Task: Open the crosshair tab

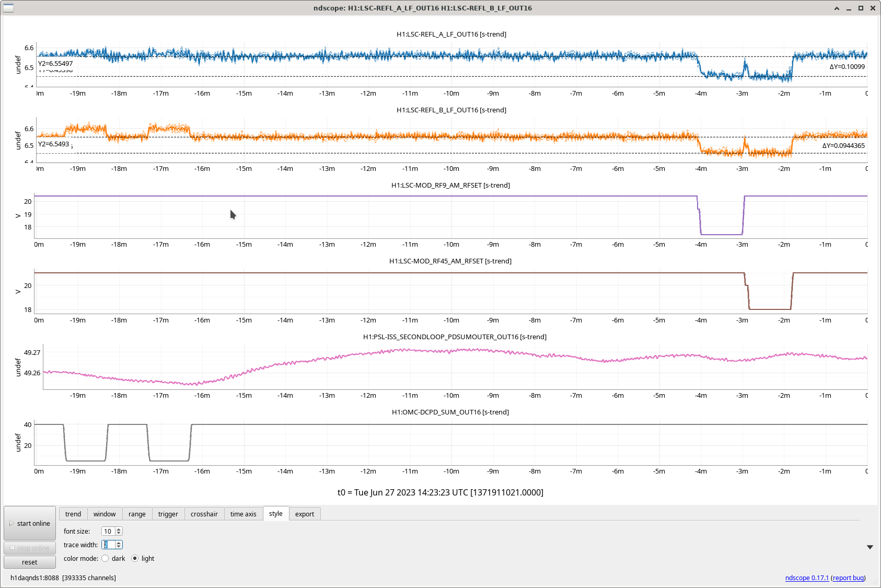Action: tap(204, 514)
